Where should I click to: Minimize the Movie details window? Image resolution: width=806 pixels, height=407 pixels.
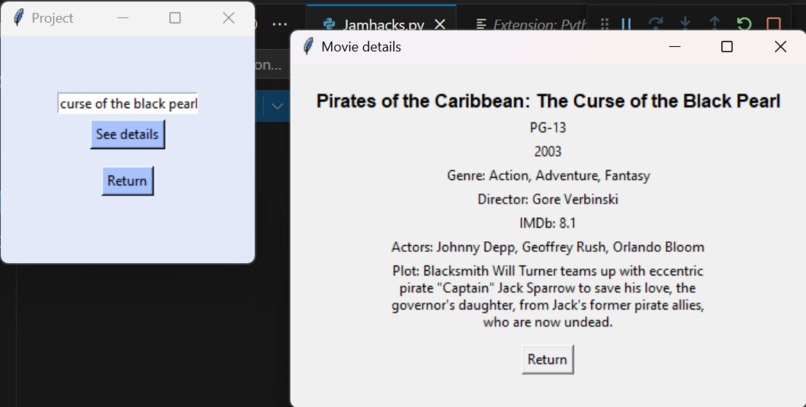pos(675,47)
